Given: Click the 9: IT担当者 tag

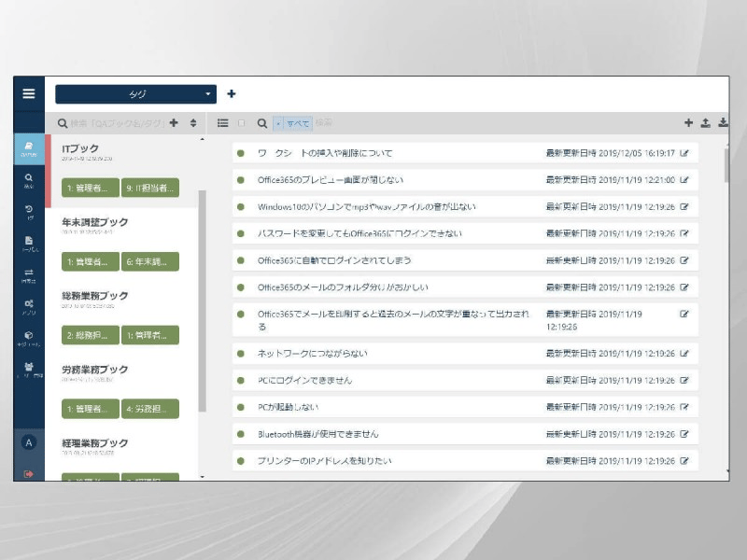Looking at the screenshot, I should pyautogui.click(x=150, y=188).
